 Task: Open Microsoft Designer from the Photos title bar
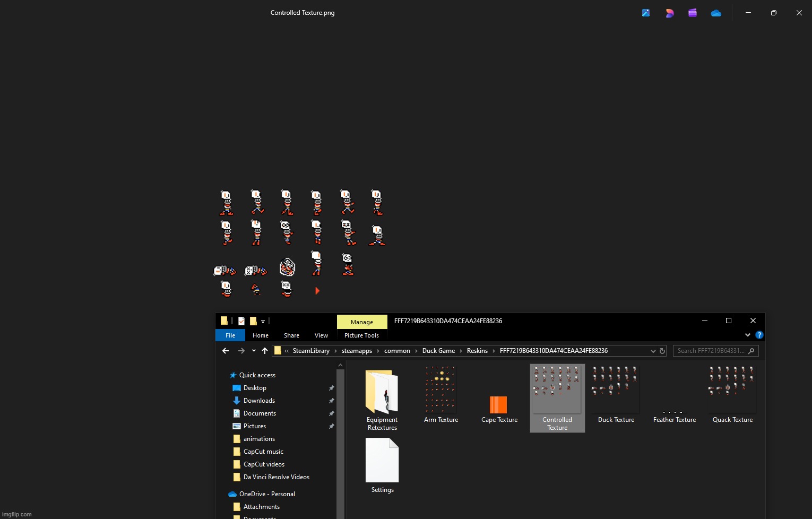point(669,13)
